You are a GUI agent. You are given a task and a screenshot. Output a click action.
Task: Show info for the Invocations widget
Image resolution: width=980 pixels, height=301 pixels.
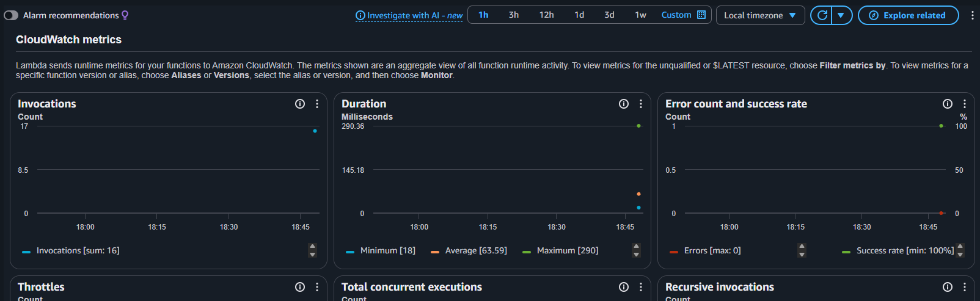(x=300, y=104)
